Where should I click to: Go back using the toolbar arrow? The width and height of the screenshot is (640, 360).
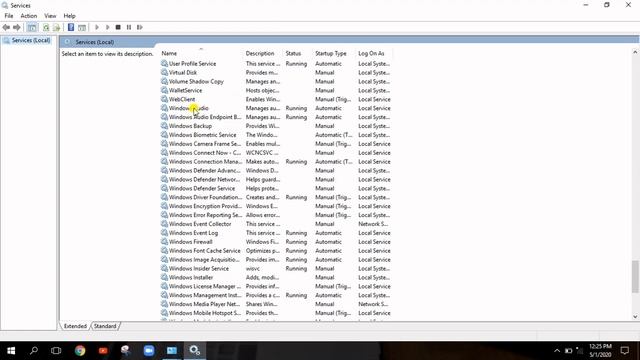pos(6,27)
